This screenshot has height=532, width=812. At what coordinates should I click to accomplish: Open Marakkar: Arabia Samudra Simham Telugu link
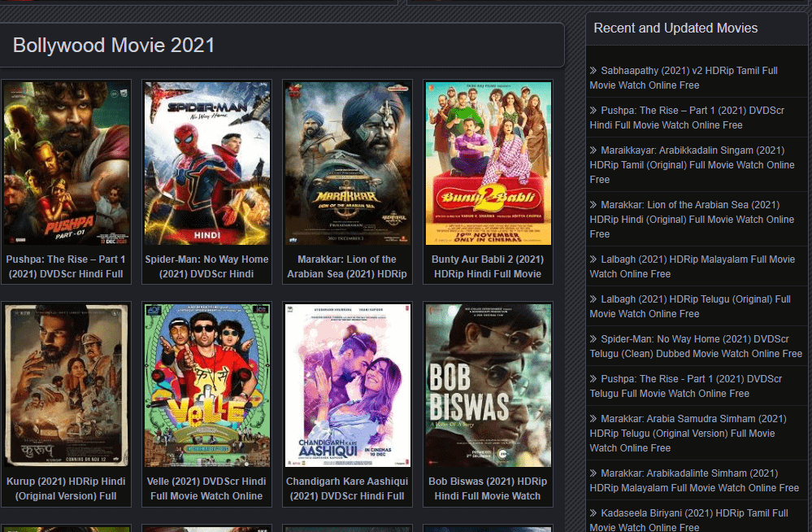pyautogui.click(x=688, y=434)
